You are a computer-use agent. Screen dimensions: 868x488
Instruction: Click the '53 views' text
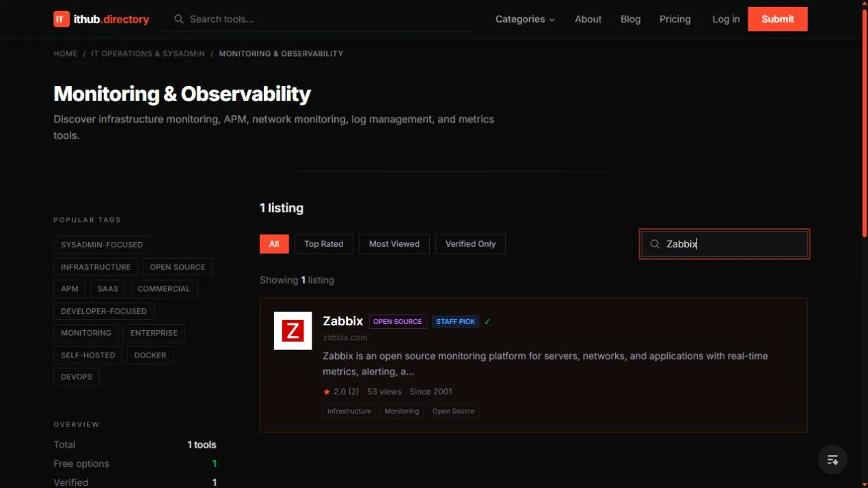[384, 392]
